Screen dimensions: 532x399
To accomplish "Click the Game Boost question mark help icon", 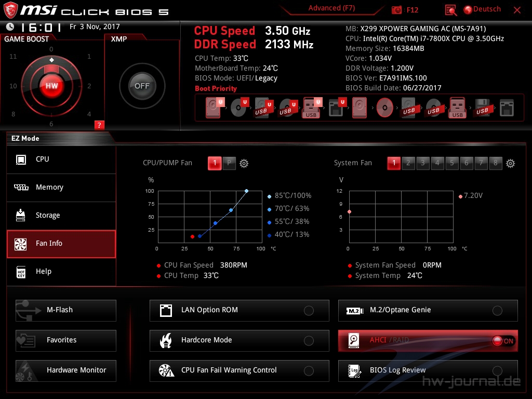I will 99,125.
